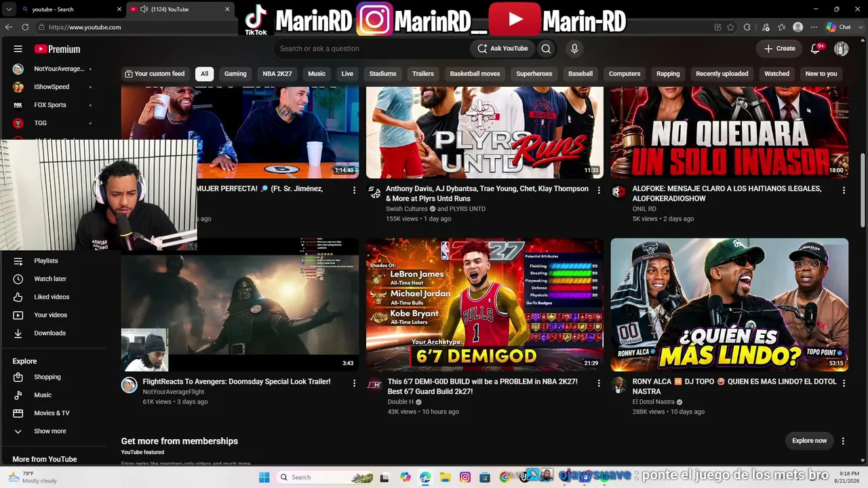Open the YouTube account avatar menu
Viewport: 868px width, 488px height.
point(842,49)
